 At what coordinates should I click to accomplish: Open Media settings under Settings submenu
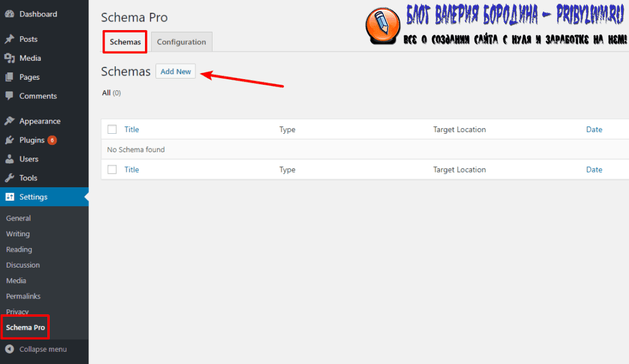coord(16,281)
